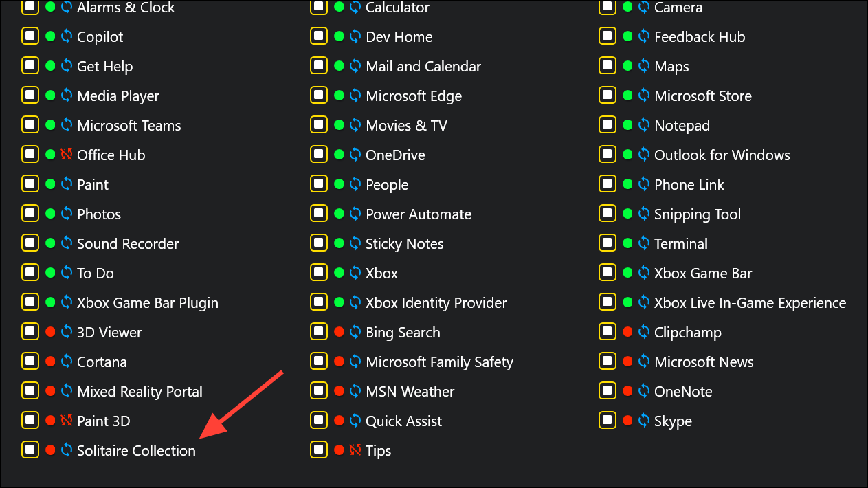The height and width of the screenshot is (488, 868).
Task: Click the red status dot beside Cortana
Action: coord(50,362)
